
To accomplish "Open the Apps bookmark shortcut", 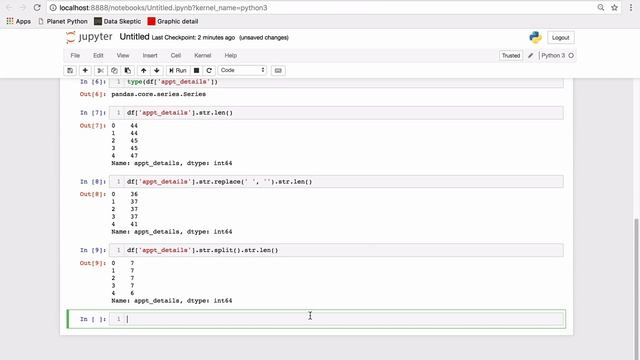I will tap(18, 21).
